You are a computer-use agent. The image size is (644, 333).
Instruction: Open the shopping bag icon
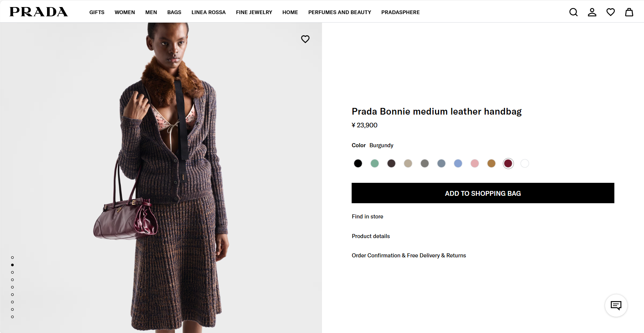click(629, 12)
